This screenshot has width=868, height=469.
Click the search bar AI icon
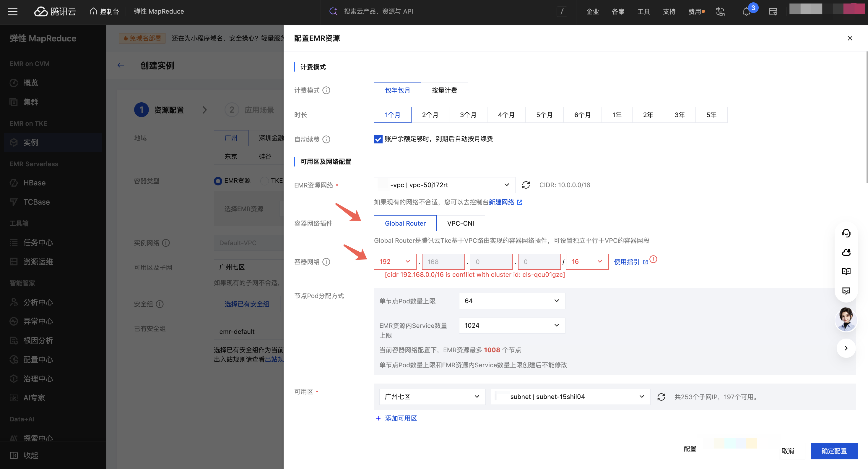pyautogui.click(x=333, y=12)
